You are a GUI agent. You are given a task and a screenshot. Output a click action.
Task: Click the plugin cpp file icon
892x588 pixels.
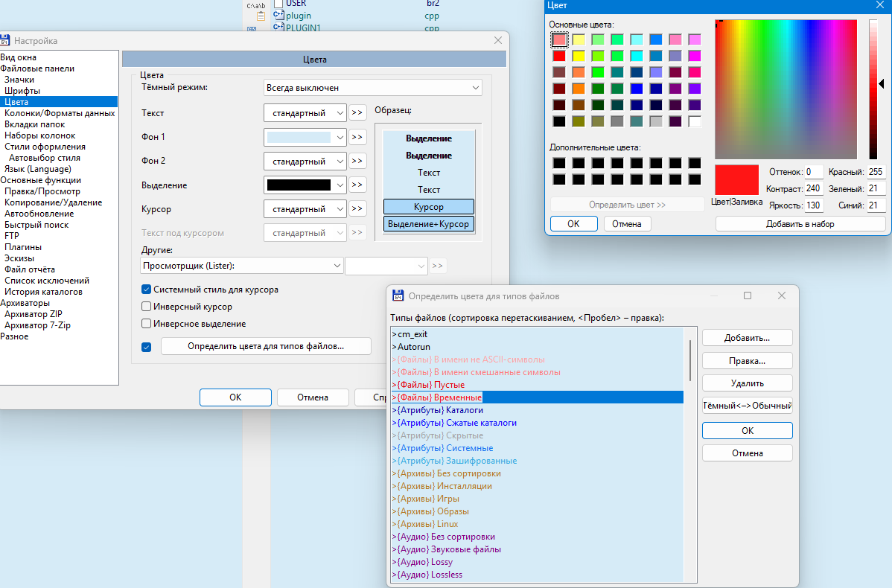[x=278, y=15]
